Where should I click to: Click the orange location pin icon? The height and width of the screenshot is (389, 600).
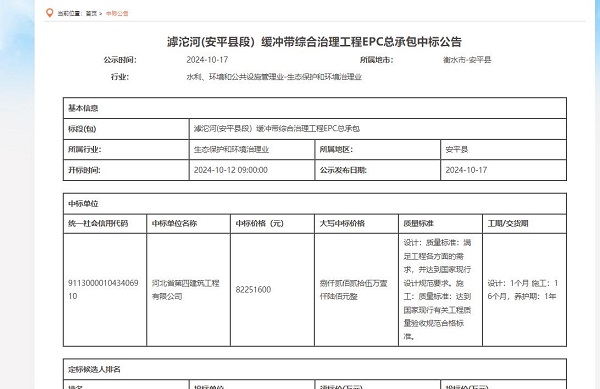coord(49,13)
